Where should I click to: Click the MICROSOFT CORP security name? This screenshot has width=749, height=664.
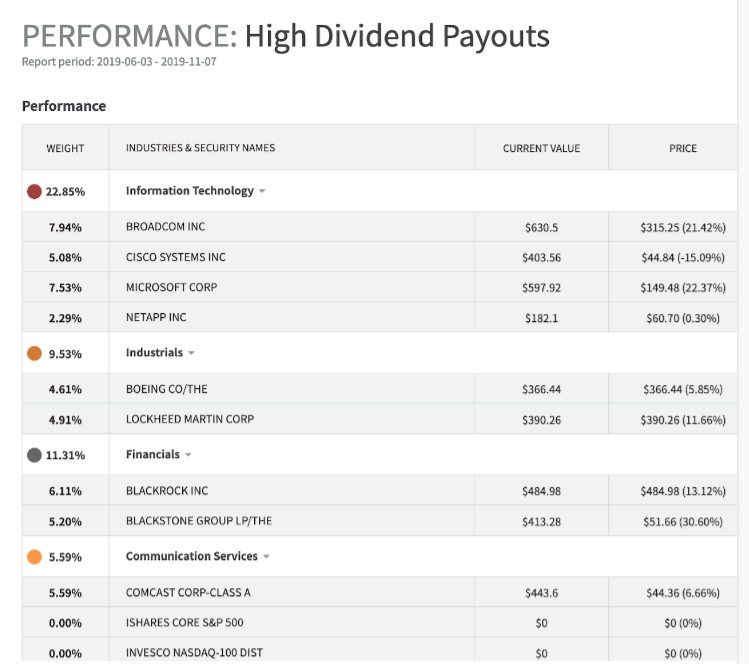pos(171,287)
